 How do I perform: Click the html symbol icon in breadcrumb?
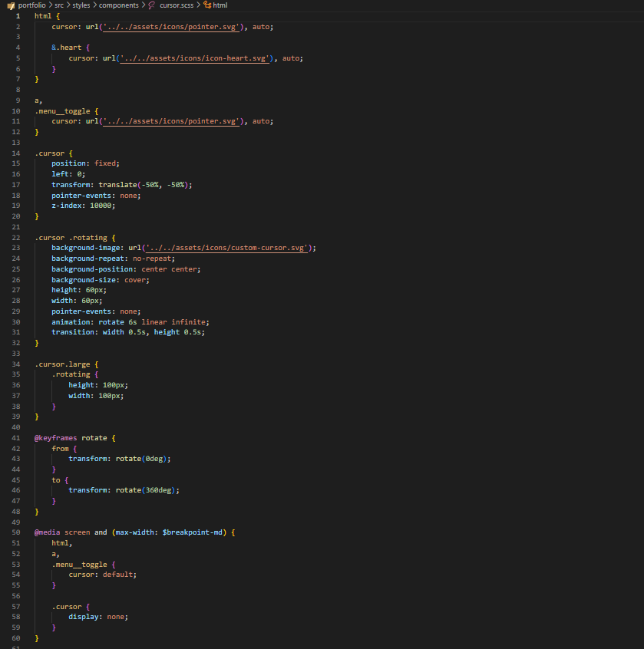207,5
